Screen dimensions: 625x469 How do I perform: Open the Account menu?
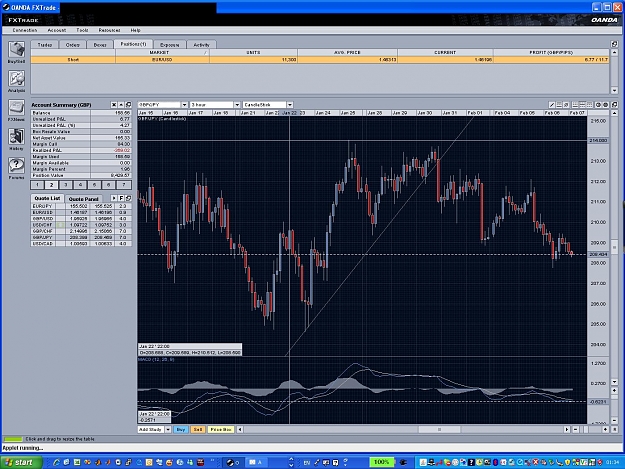[57, 30]
